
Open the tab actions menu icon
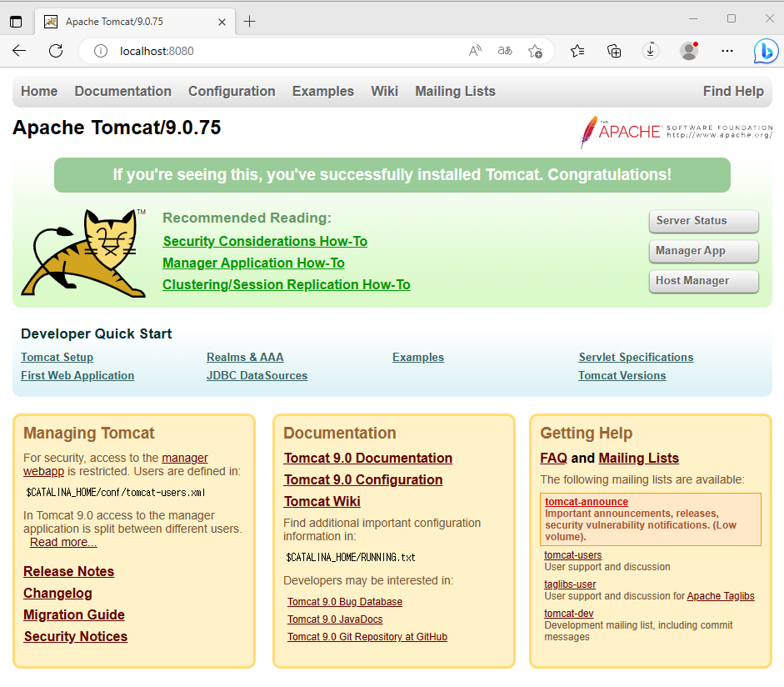[16, 22]
